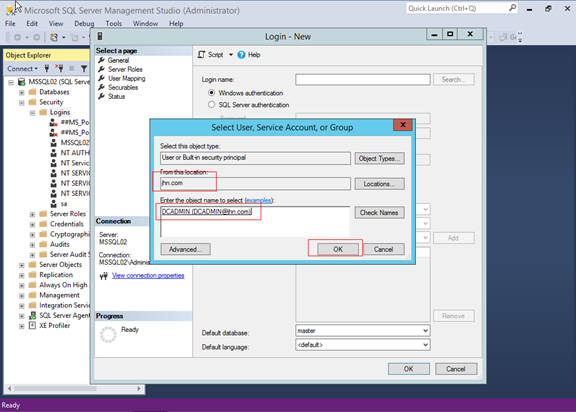Collapse the Security node
Viewport: 576px width, 412px height.
tap(22, 102)
